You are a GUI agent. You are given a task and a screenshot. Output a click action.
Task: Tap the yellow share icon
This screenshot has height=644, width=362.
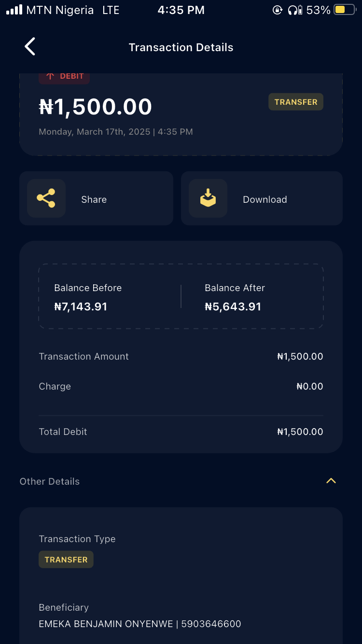[x=46, y=198]
